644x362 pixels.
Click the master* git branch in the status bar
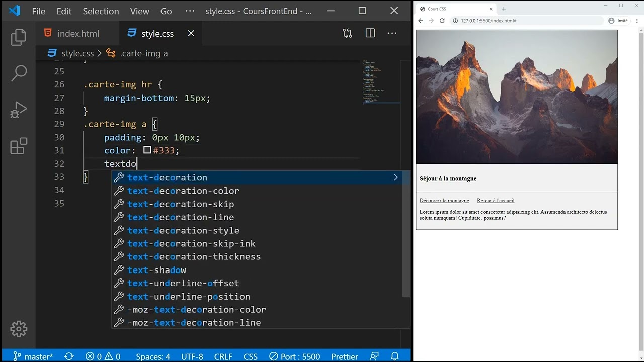point(33,356)
